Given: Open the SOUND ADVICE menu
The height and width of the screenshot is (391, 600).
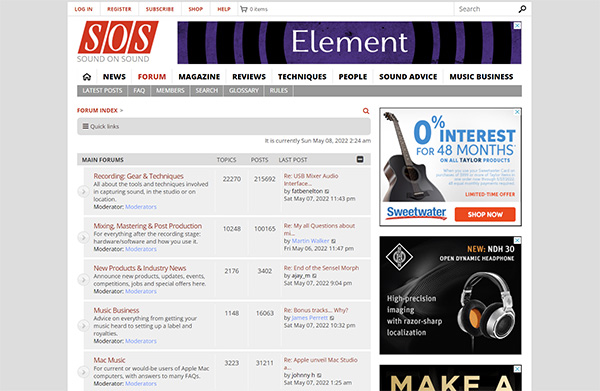Looking at the screenshot, I should (x=408, y=77).
